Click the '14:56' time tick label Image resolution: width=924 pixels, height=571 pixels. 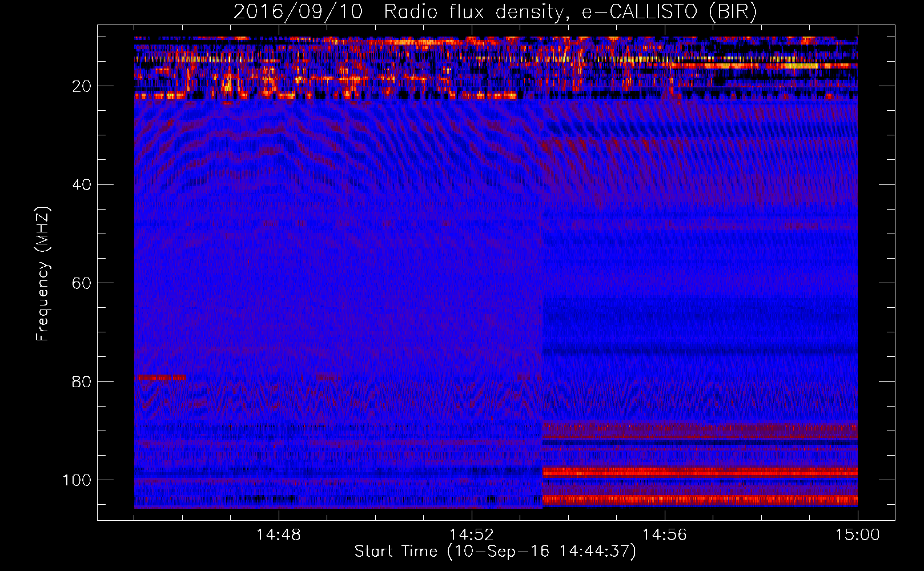[665, 535]
